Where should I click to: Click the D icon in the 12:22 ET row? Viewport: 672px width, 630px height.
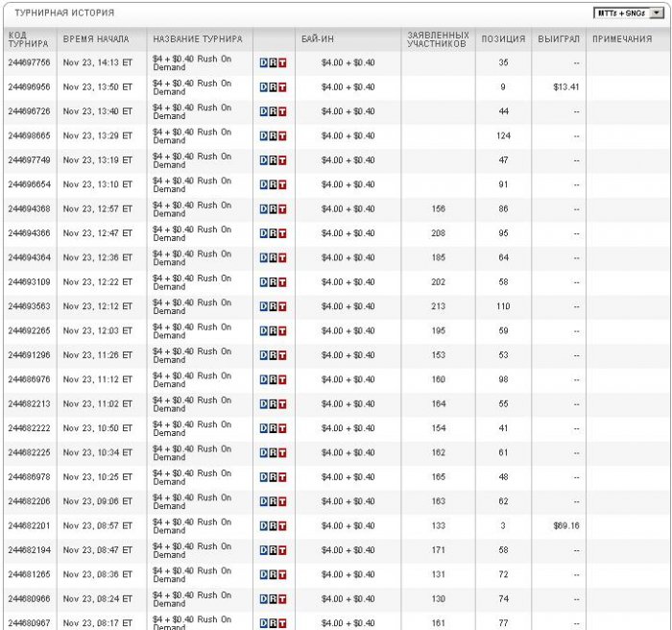pos(264,282)
